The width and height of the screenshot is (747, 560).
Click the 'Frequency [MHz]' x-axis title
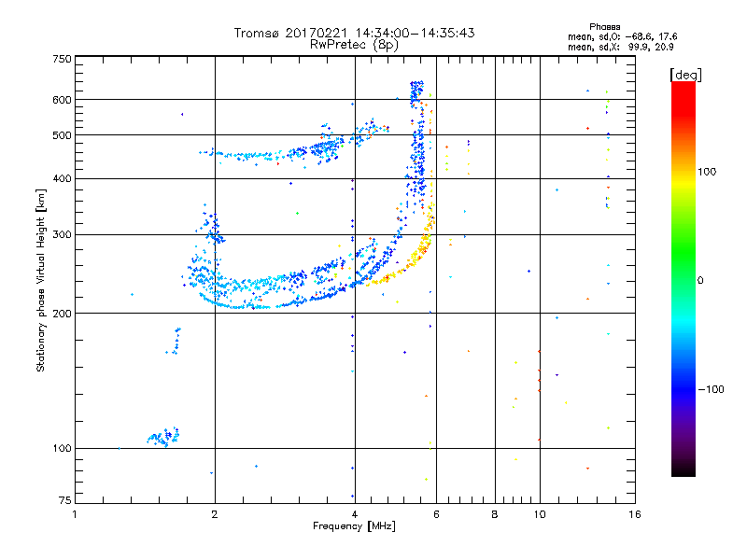(354, 526)
